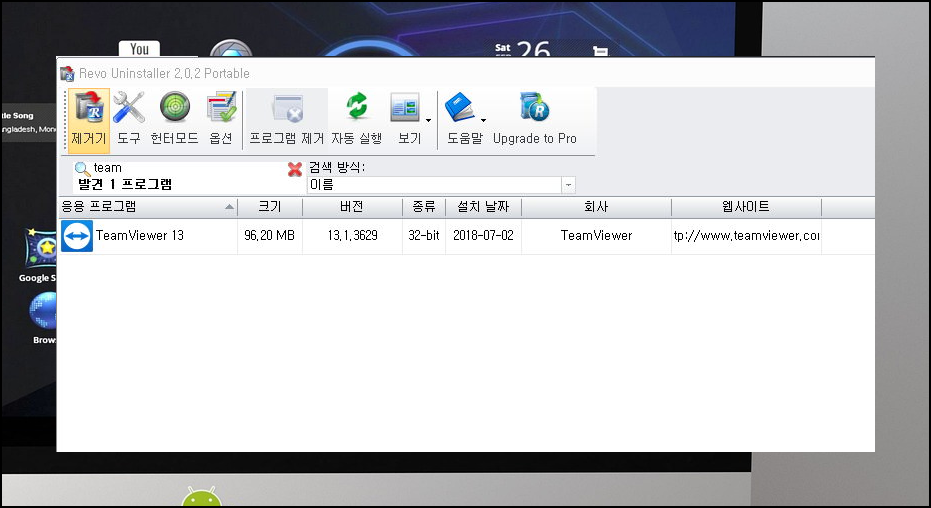Sort by 응용 프로그램 column header
The image size is (931, 508).
click(147, 207)
